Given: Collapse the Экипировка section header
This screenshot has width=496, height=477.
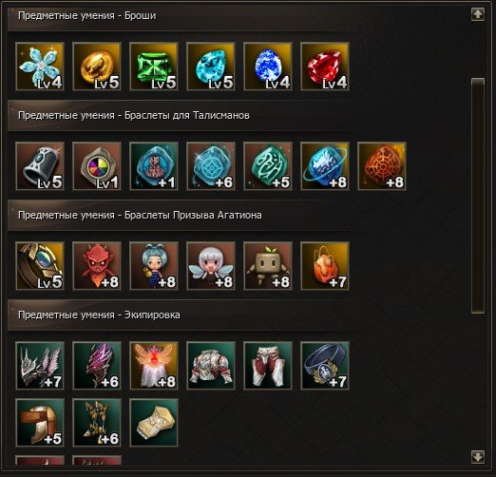Looking at the screenshot, I should tap(179, 315).
